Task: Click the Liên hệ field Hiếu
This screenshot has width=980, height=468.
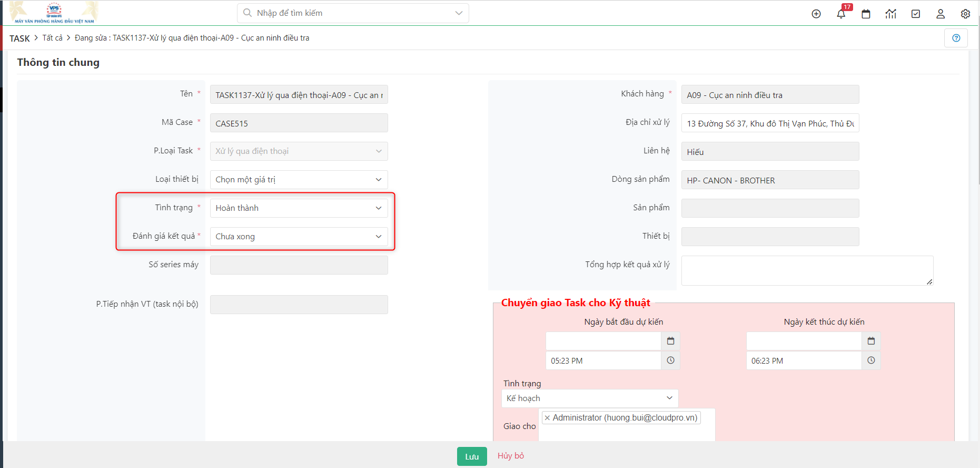Action: (770, 152)
